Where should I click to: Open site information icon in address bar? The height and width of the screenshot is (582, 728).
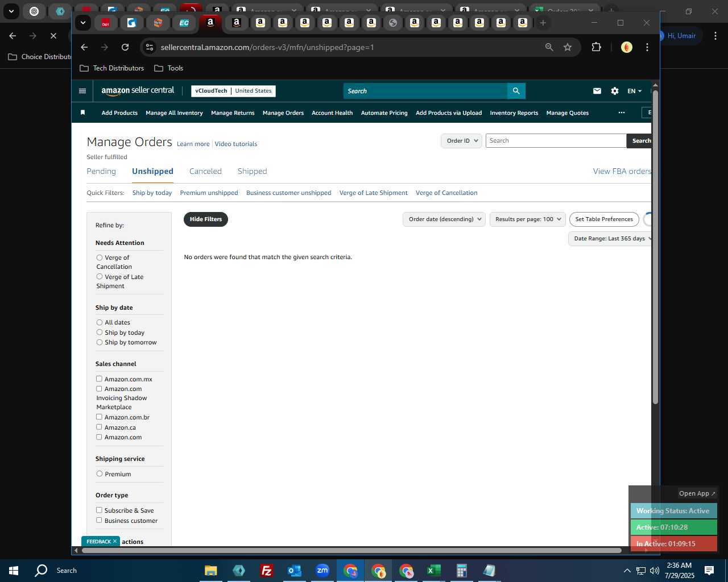(150, 47)
